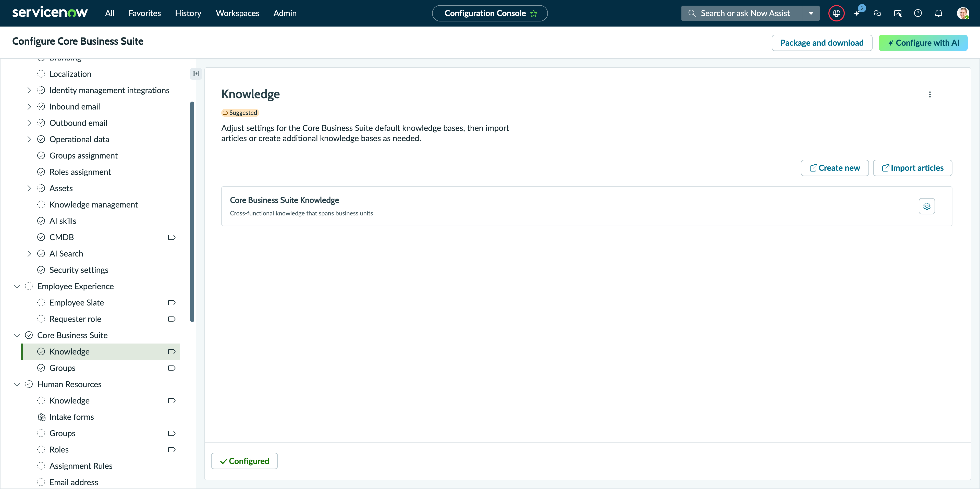Screen dimensions: 980x489
Task: Click the Security settings completed check icon
Action: point(41,270)
